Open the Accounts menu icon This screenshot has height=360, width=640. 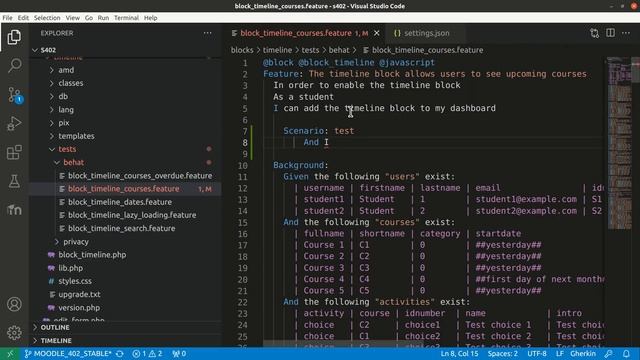pos(14,304)
